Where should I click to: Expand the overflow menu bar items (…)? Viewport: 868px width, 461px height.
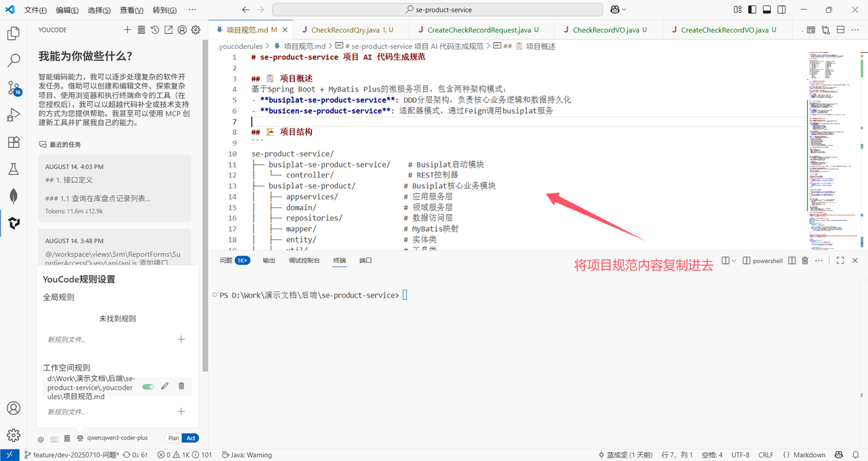(193, 10)
